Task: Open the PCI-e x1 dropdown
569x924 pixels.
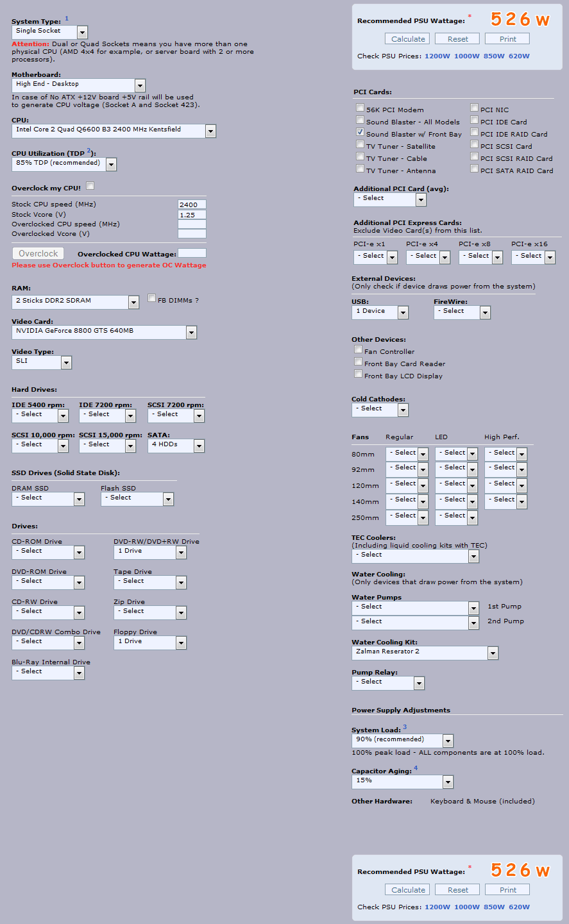Action: click(375, 257)
